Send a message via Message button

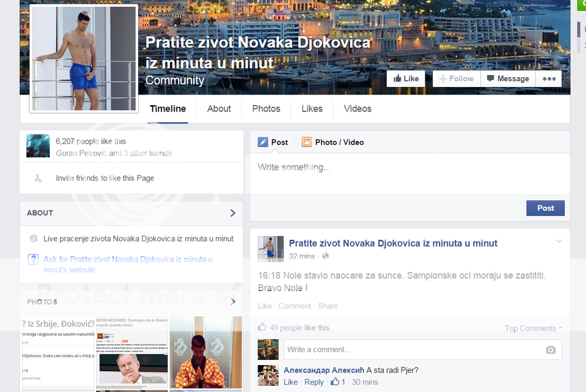click(508, 79)
